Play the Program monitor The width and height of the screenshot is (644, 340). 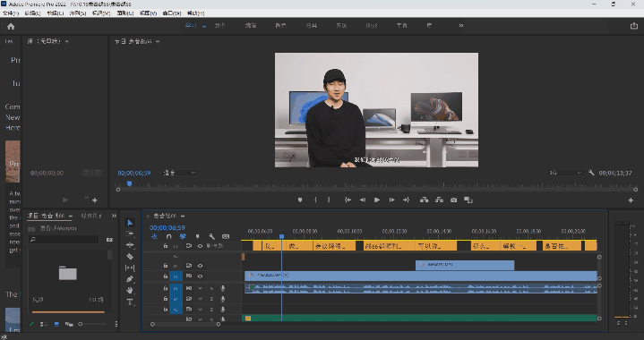pyautogui.click(x=376, y=200)
